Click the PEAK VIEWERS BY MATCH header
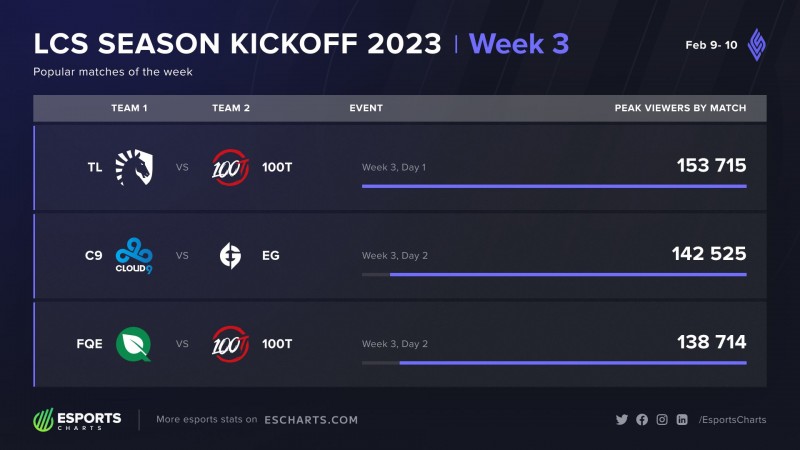This screenshot has height=450, width=800. click(680, 108)
